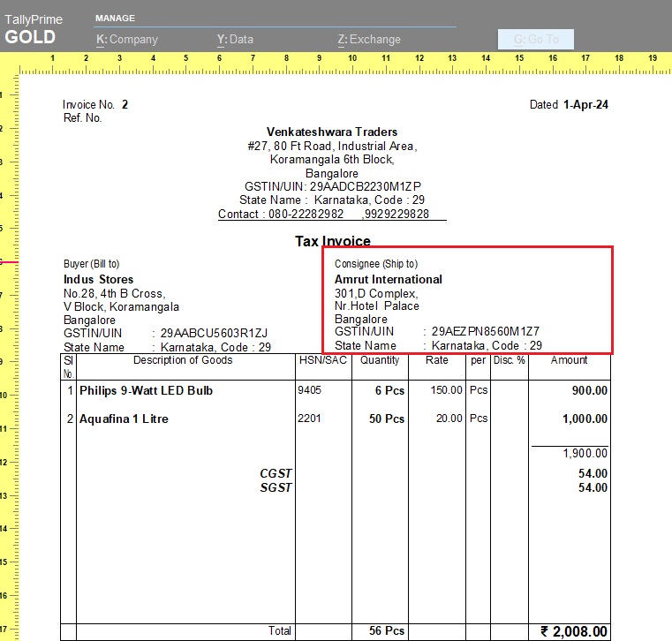
Task: Select the Tax Invoice heading
Action: (332, 241)
